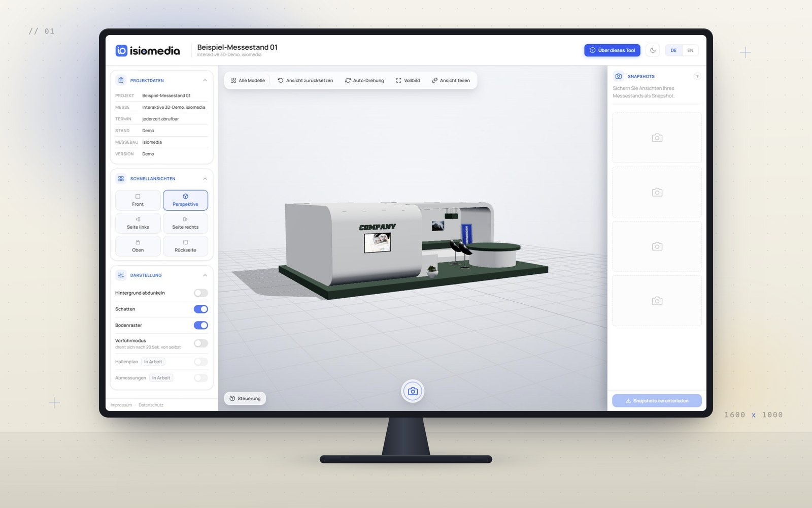The width and height of the screenshot is (812, 508).
Task: Click Ansicht zurücksetzen
Action: coord(305,80)
